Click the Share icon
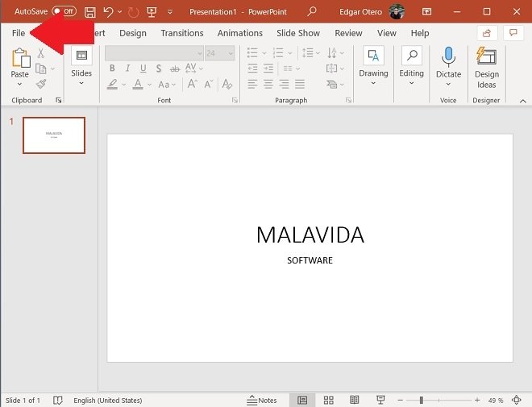Viewport: 532px width, 407px height. coord(487,33)
